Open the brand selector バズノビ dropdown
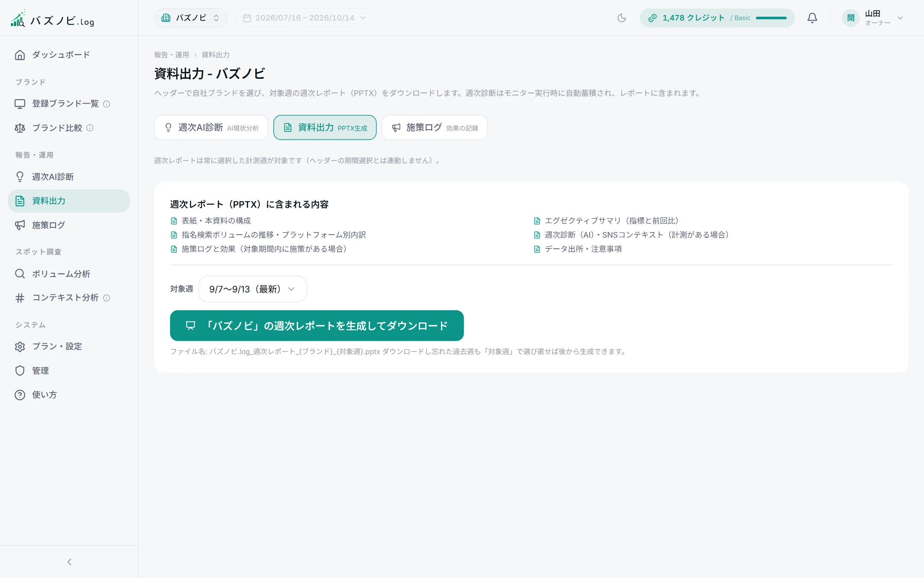 pos(190,18)
